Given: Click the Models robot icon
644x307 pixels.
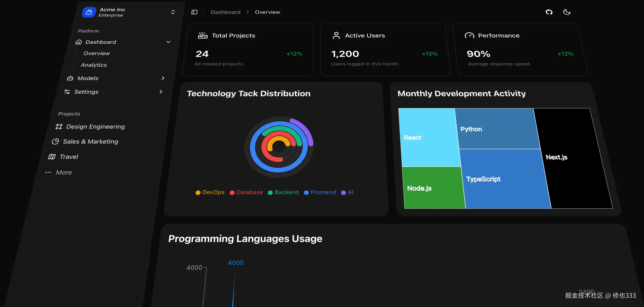Looking at the screenshot, I should click(70, 78).
